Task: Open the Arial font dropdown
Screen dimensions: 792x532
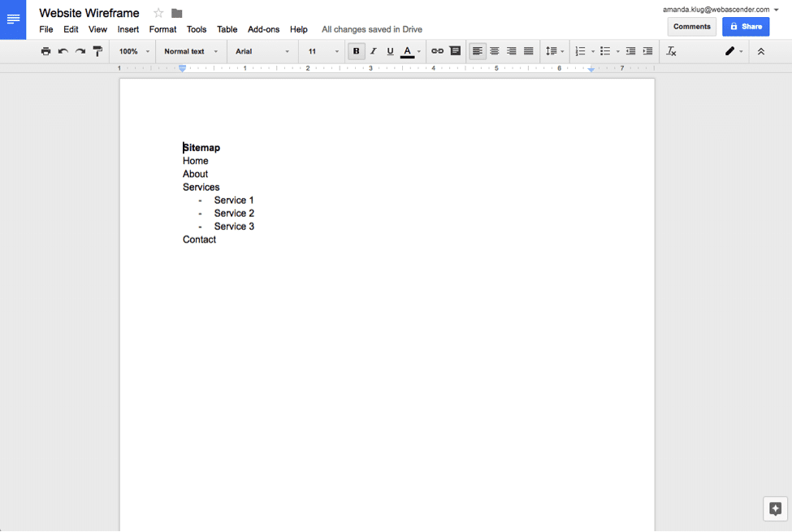Action: tap(262, 51)
